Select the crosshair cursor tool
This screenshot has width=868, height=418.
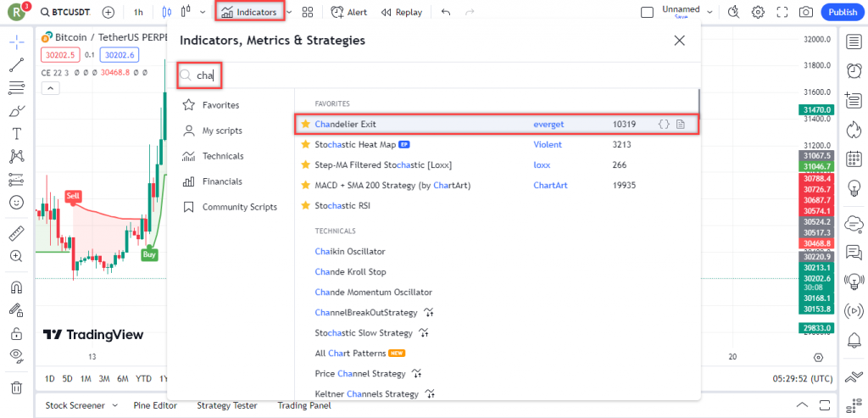point(17,42)
